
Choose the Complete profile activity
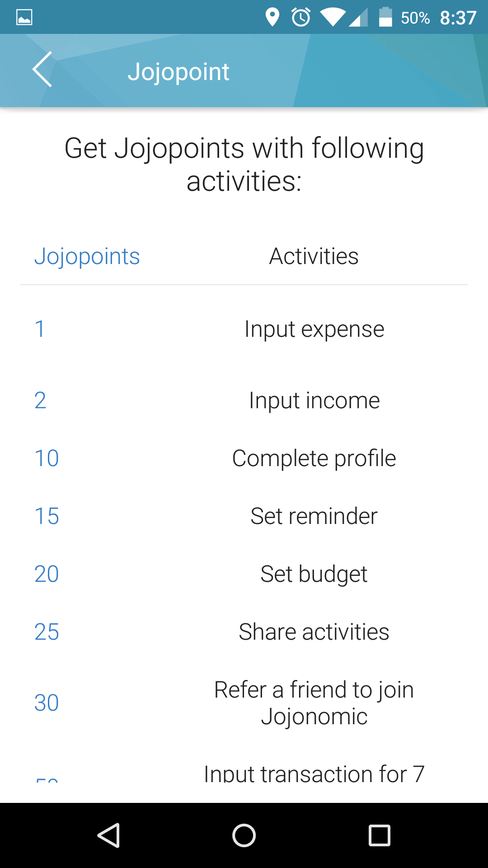314,458
